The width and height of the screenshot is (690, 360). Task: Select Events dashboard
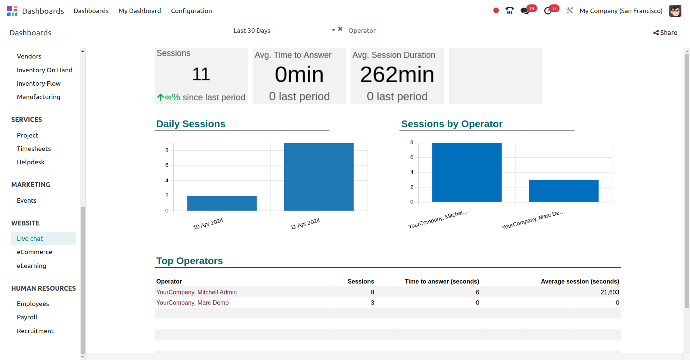click(26, 201)
